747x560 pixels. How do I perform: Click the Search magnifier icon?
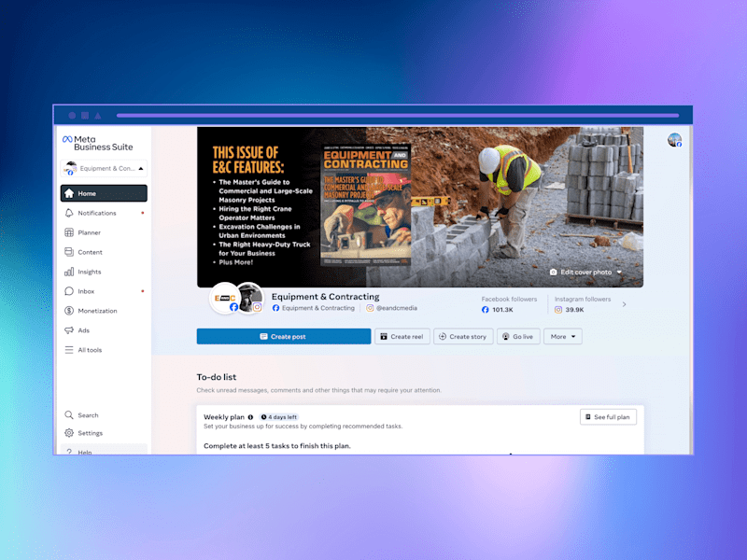[69, 414]
